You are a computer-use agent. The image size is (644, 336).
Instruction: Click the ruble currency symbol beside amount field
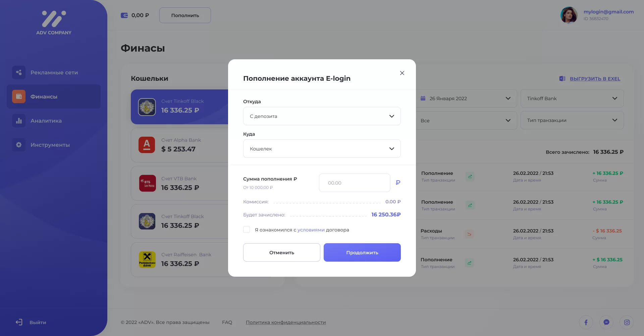398,183
